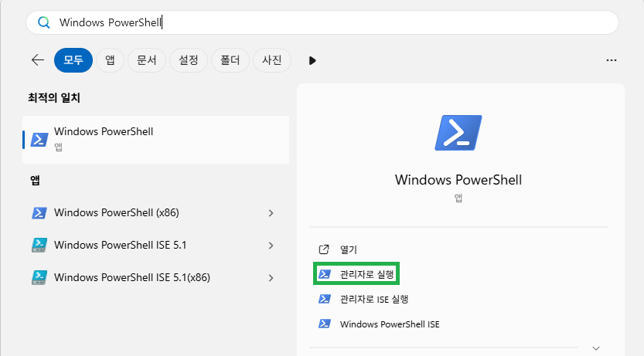Image resolution: width=644 pixels, height=356 pixels.
Task: Click the Windows PowerShell ISE 5.1 icon
Action: [x=39, y=246]
